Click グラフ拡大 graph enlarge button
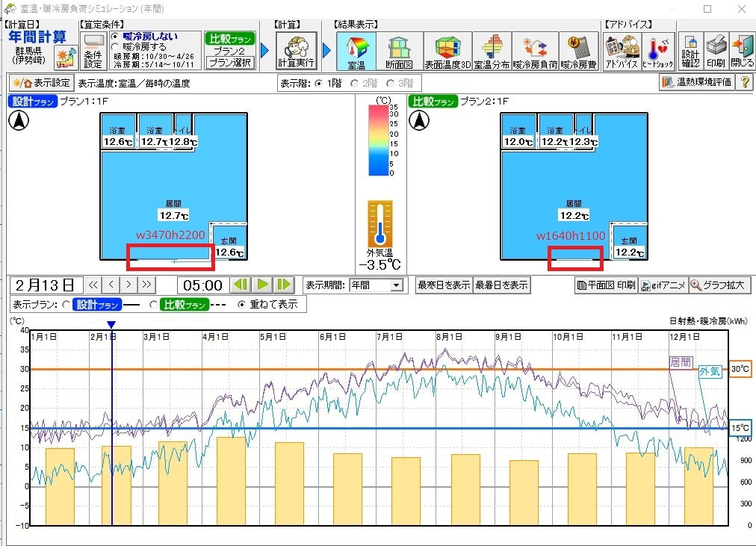This screenshot has height=546, width=756. (719, 285)
